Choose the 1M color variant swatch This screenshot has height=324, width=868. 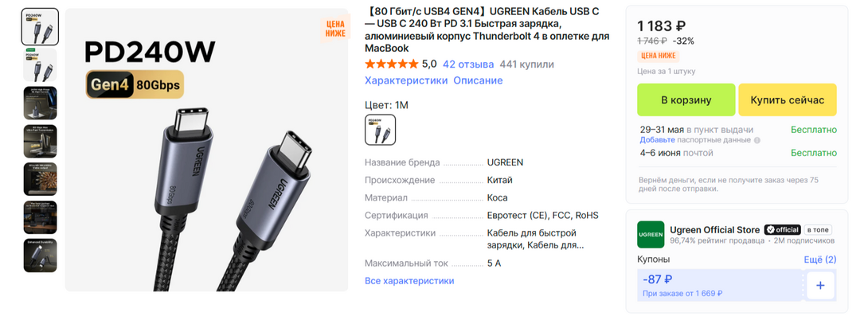pyautogui.click(x=381, y=130)
